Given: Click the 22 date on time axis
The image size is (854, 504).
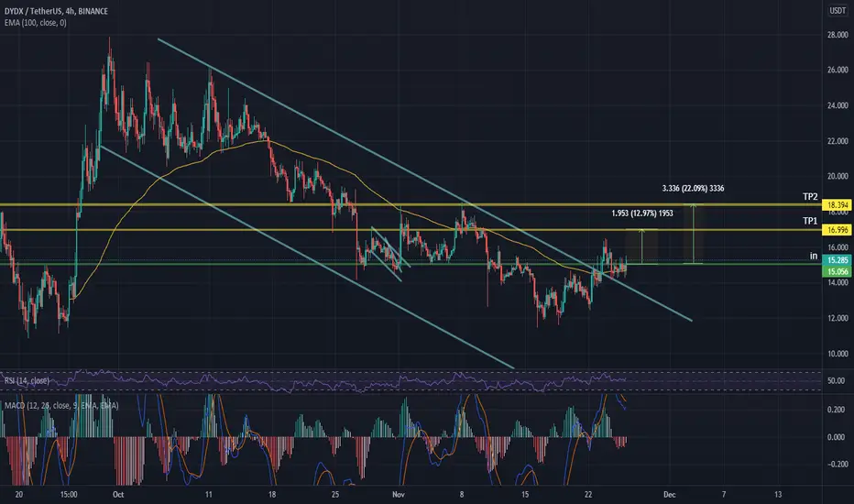Looking at the screenshot, I should point(588,495).
